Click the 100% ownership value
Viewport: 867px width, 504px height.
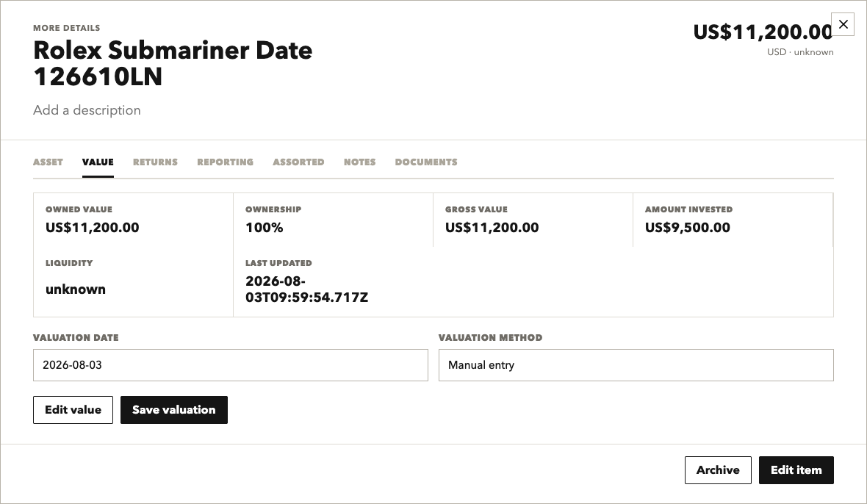[265, 228]
